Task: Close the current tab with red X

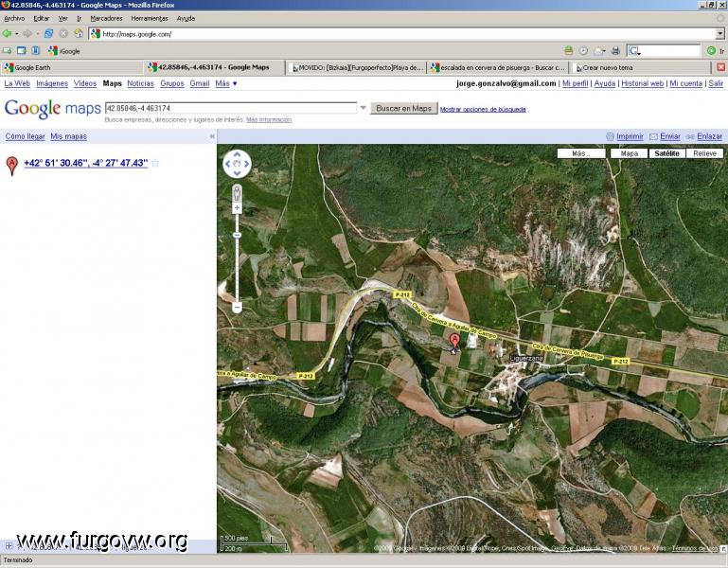Action: [720, 68]
